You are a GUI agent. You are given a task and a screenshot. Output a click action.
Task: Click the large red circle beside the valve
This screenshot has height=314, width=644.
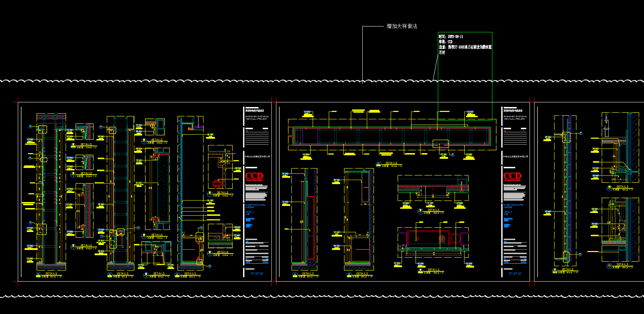coord(455,239)
